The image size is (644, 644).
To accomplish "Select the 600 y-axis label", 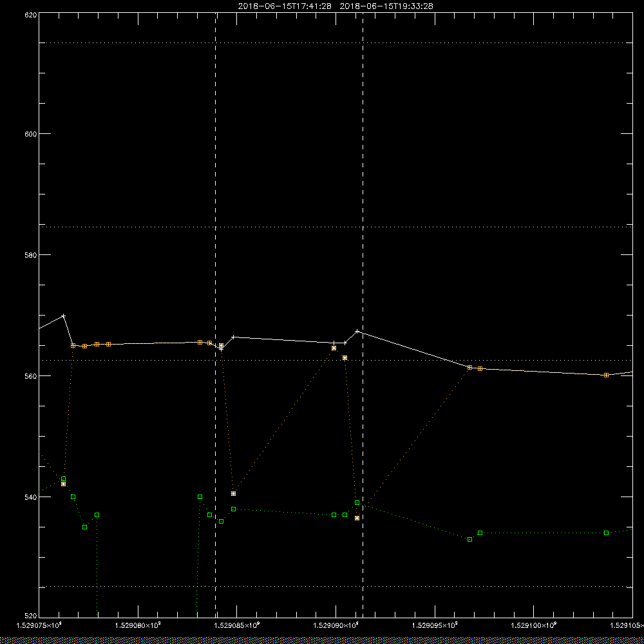I will 31,134.
